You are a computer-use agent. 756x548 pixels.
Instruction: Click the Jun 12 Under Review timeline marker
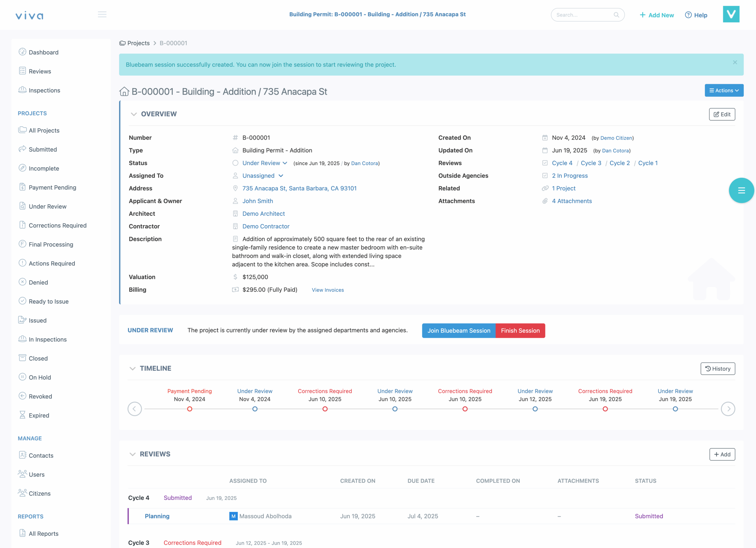535,409
